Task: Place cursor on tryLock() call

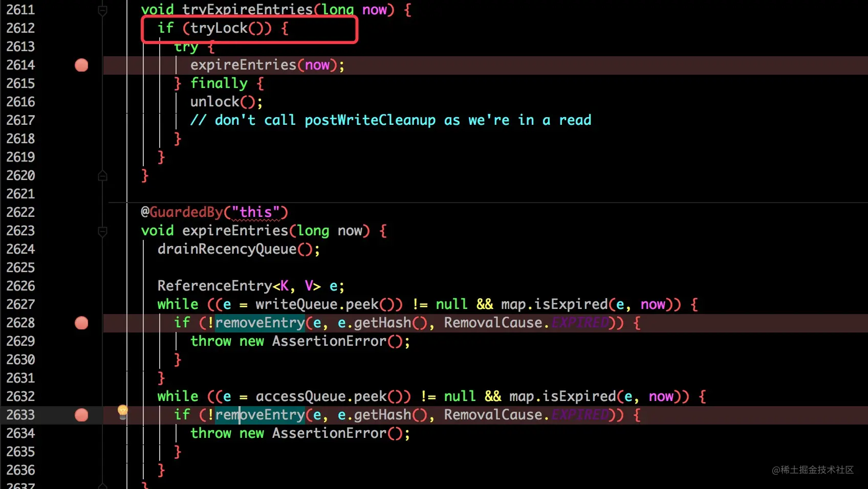Action: click(231, 28)
